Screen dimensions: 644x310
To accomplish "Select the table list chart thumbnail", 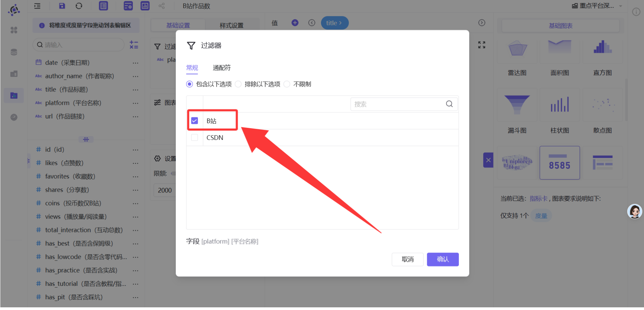I will tap(602, 163).
